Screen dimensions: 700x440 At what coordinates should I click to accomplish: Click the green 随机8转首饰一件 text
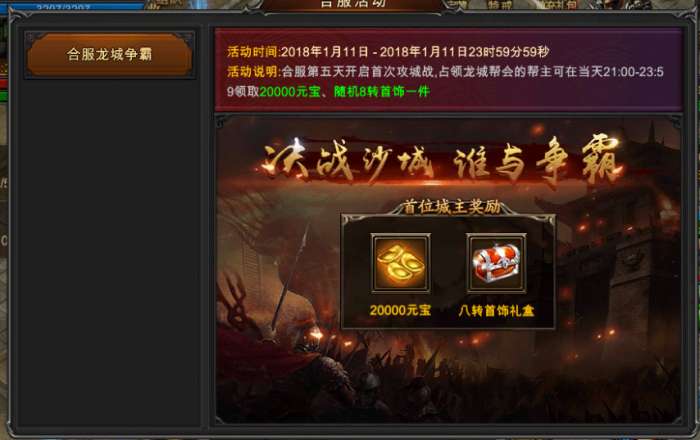point(382,91)
